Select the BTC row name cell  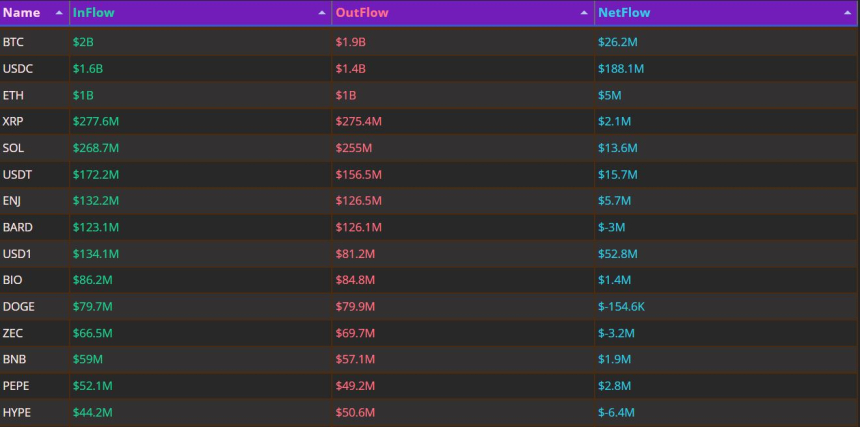(x=13, y=43)
